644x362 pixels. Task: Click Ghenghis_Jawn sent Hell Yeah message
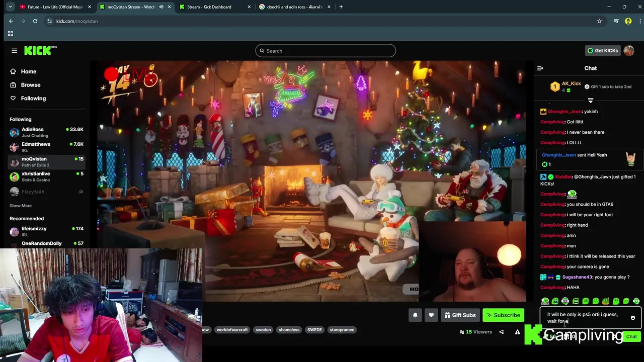(589, 159)
